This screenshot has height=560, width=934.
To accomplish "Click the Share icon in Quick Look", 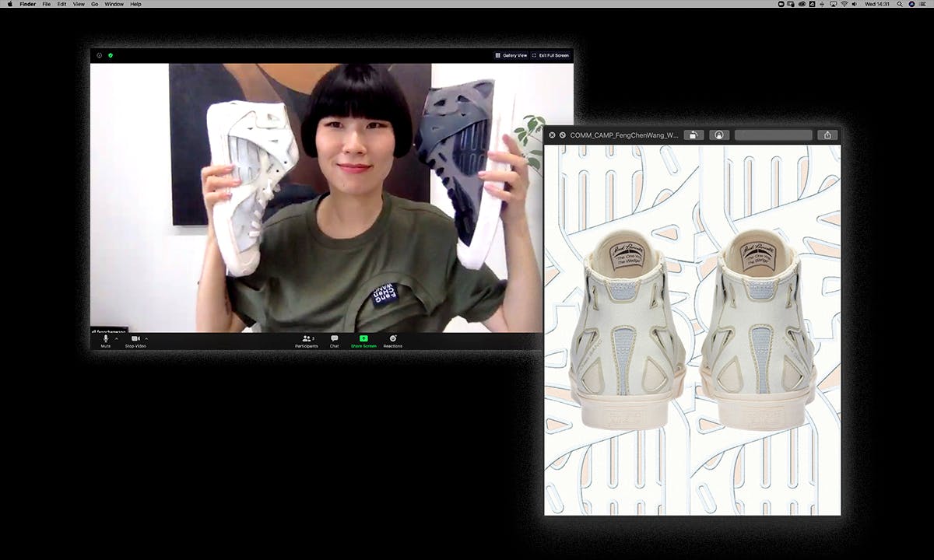I will tap(827, 135).
